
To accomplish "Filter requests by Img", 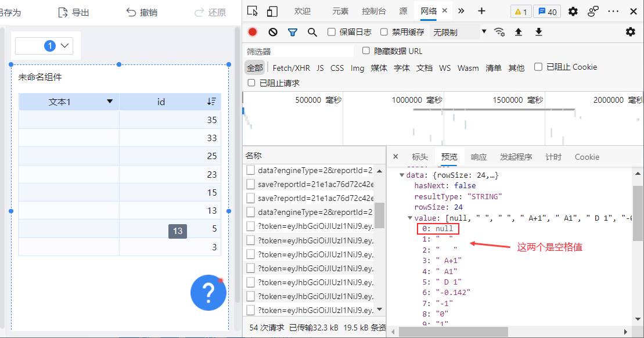I will pos(357,68).
